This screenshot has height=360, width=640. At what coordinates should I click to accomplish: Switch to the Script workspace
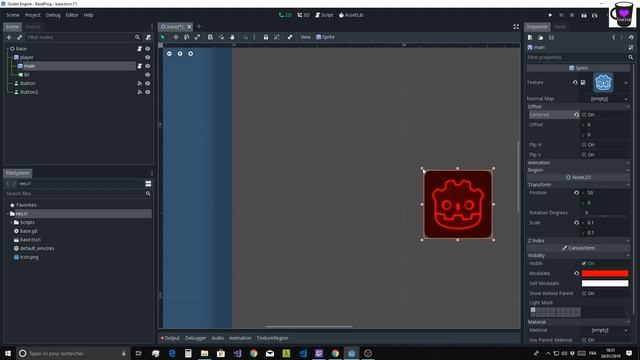(324, 15)
